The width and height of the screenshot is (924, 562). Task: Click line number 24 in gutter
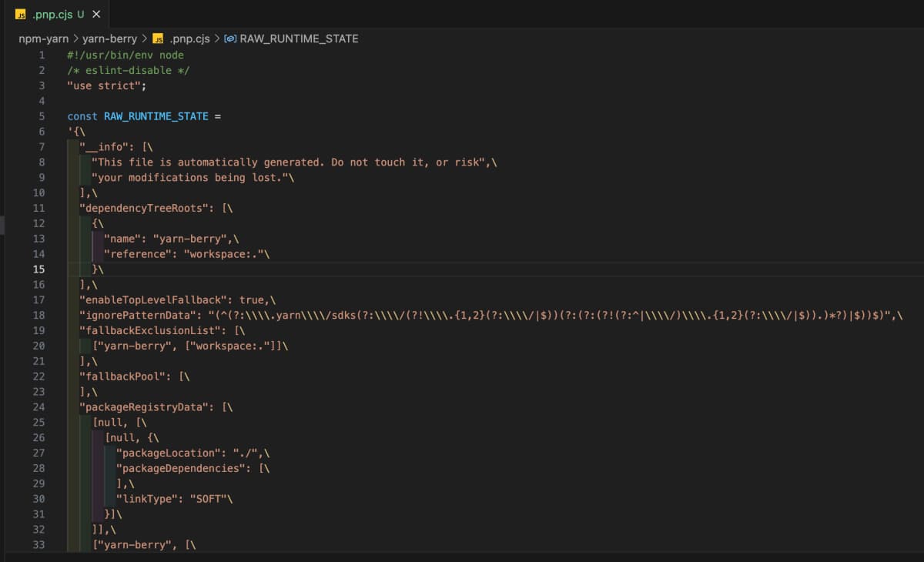[x=38, y=406]
